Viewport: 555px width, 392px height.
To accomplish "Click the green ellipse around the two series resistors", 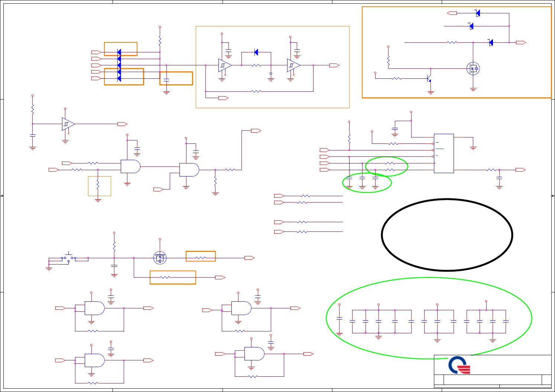I will (387, 166).
